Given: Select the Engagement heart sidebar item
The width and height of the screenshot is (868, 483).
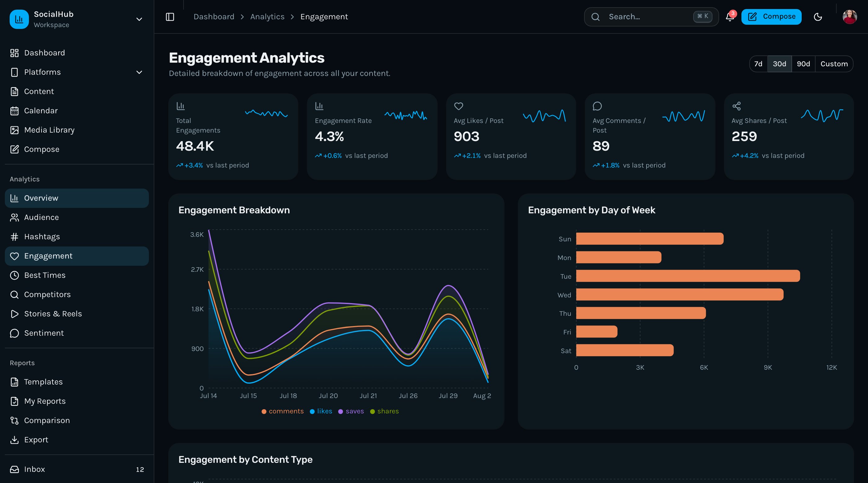Looking at the screenshot, I should click(77, 256).
